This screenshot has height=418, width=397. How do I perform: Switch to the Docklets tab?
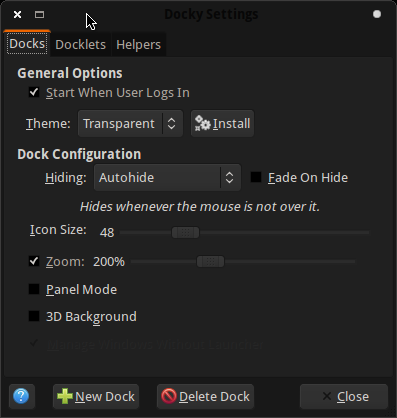click(x=80, y=44)
